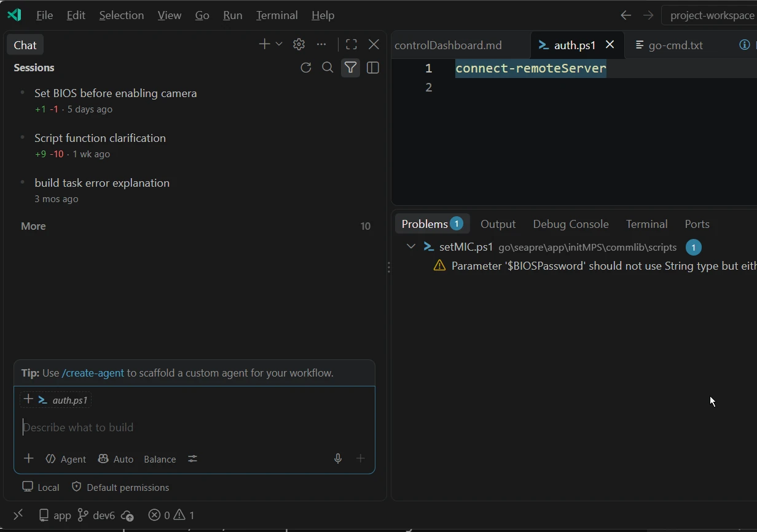Select the Debug Console tab
The height and width of the screenshot is (532, 757).
point(571,224)
